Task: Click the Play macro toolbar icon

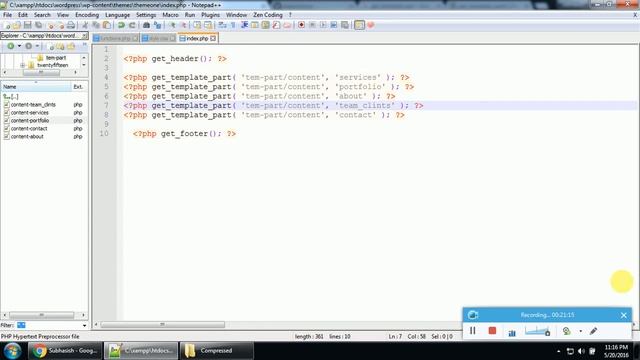Action: click(x=323, y=25)
